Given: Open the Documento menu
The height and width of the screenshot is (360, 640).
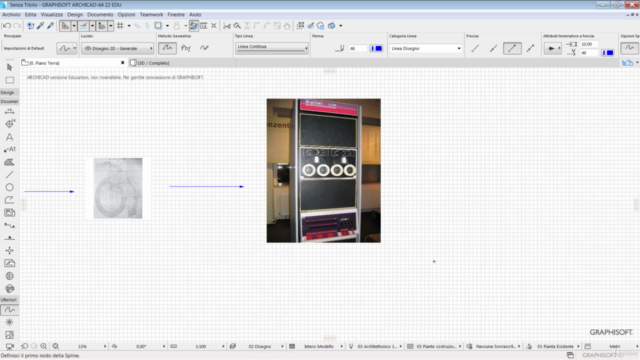Looking at the screenshot, I should tap(100, 14).
